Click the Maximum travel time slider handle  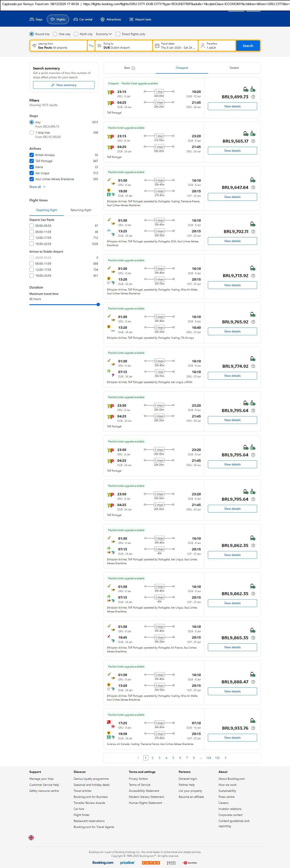pyautogui.click(x=98, y=305)
